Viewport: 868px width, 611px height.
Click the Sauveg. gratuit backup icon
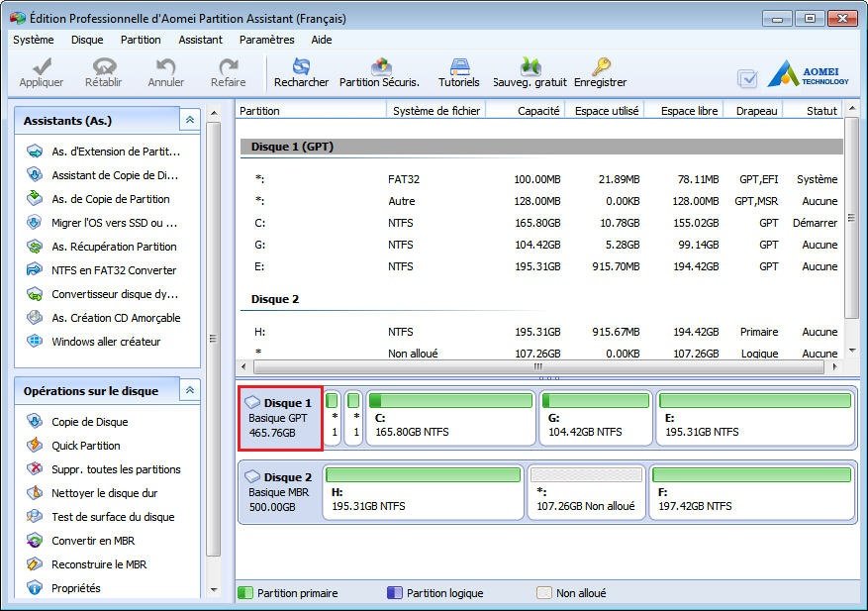pyautogui.click(x=530, y=66)
